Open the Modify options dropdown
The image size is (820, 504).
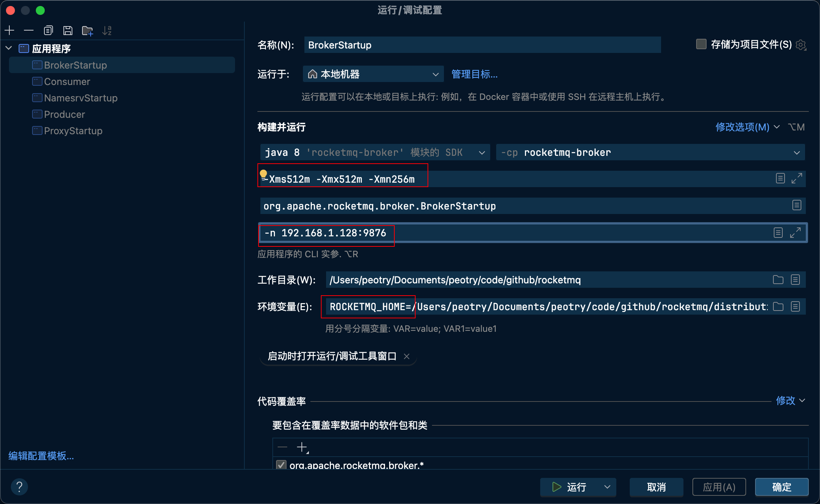[747, 127]
